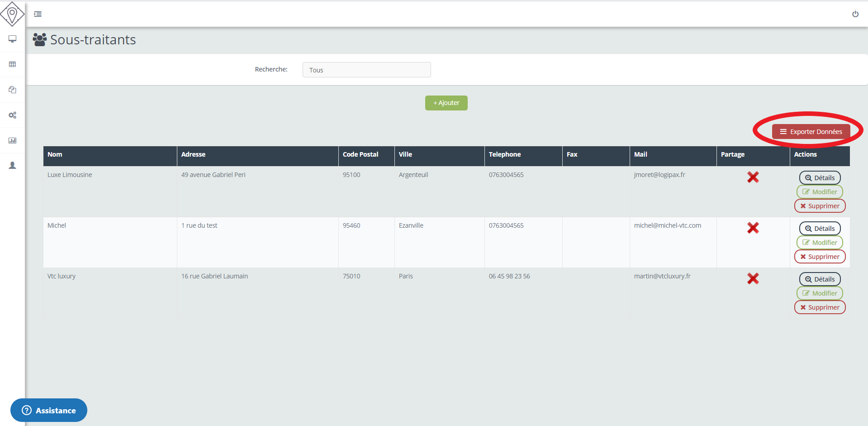
Task: Open the table grid sidebar icon
Action: (x=12, y=64)
